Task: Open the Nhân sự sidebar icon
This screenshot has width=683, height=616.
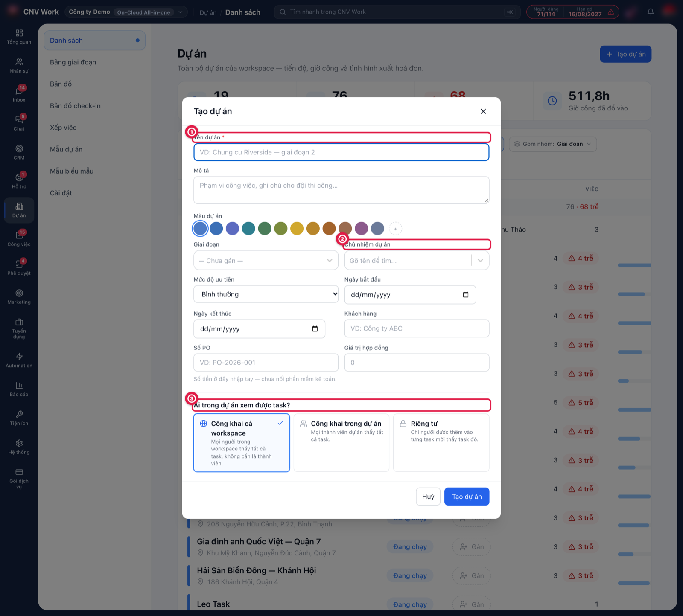Action: 19,66
